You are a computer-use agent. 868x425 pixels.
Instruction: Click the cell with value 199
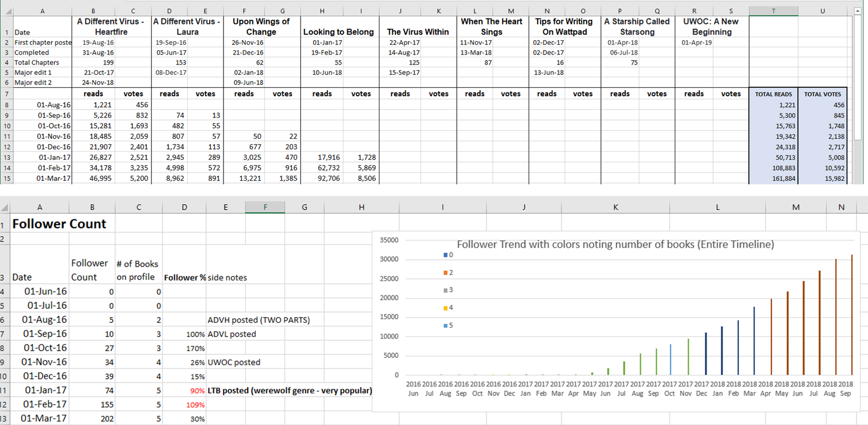tap(94, 62)
